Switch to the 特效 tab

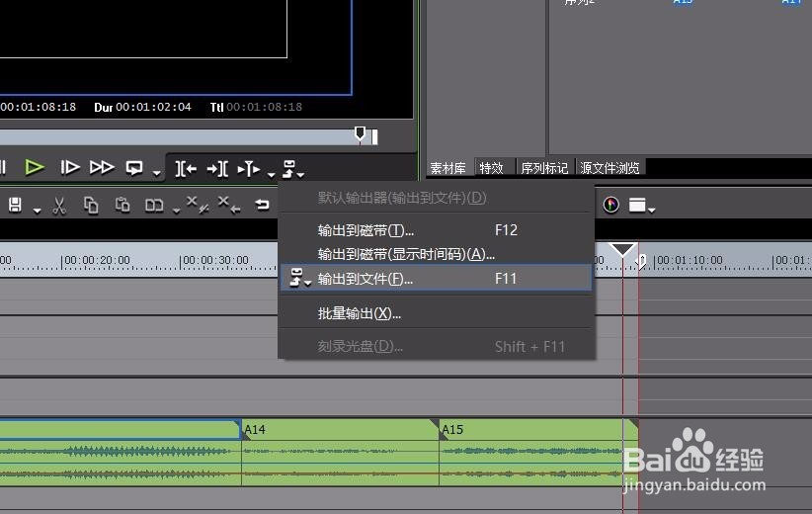point(491,168)
